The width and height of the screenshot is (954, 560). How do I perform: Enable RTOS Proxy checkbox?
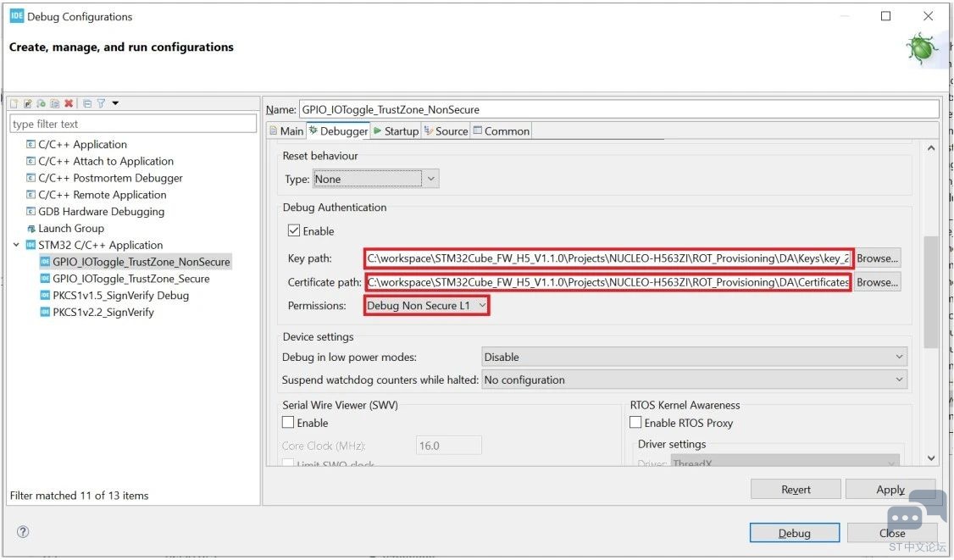(x=635, y=423)
